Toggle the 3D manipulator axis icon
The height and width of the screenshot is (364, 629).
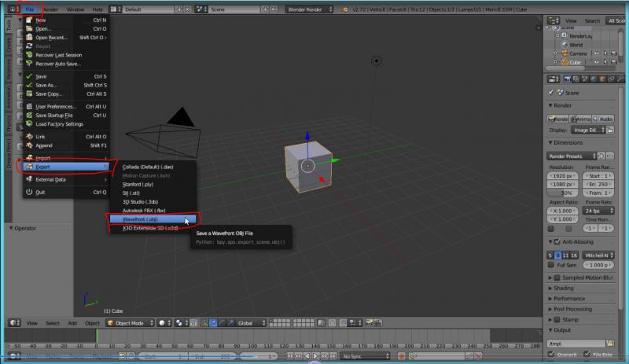point(204,322)
